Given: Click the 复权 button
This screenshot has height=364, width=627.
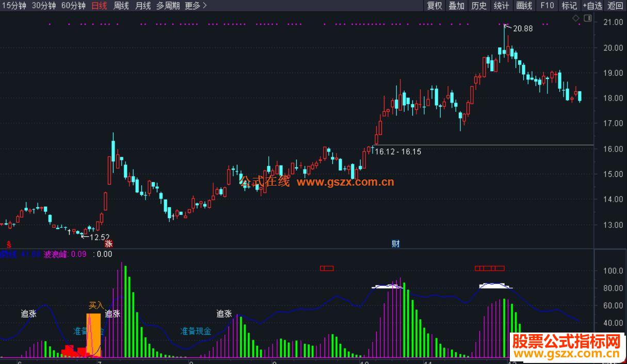Looking at the screenshot, I should [435, 6].
